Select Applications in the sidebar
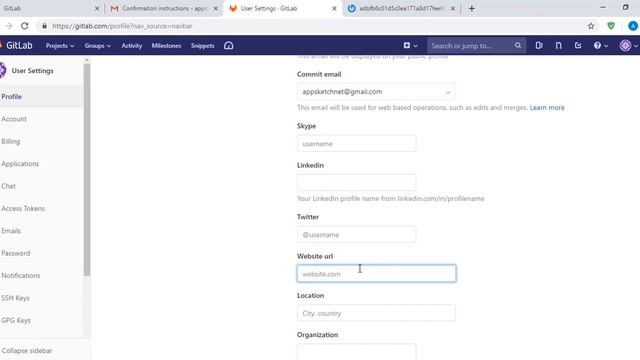Image resolution: width=640 pixels, height=360 pixels. pos(42,164)
